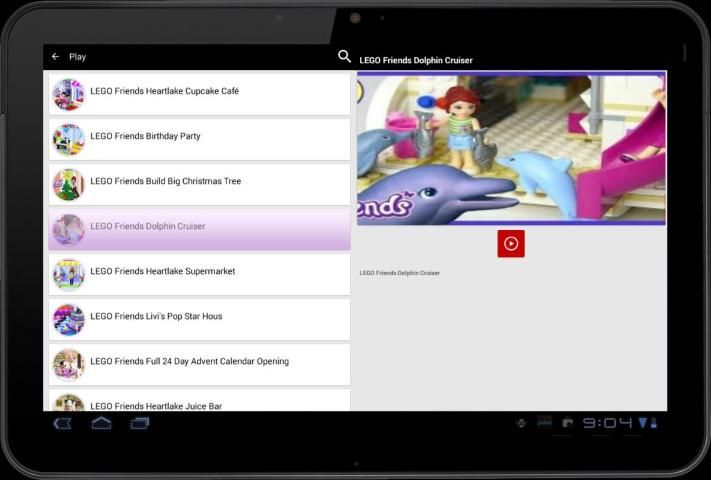Select LEGO Friends Dolphin Cruiser list item
Viewport: 711px width, 480px height.
200,228
